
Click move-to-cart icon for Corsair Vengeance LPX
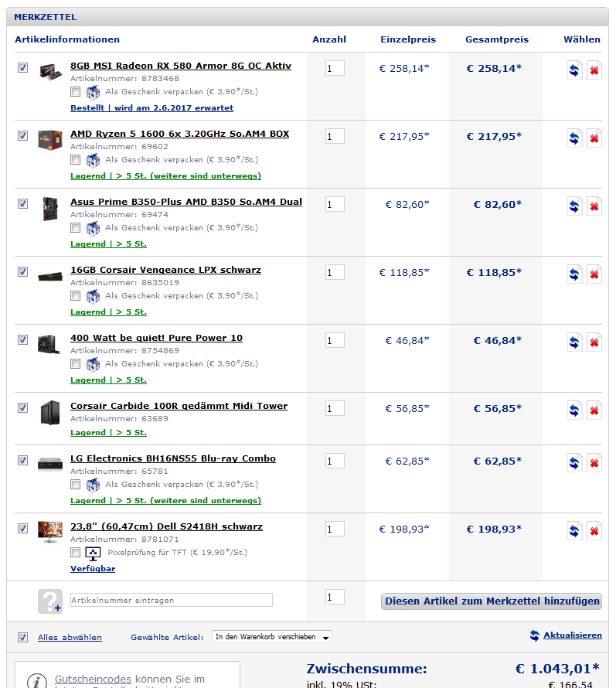tap(574, 274)
